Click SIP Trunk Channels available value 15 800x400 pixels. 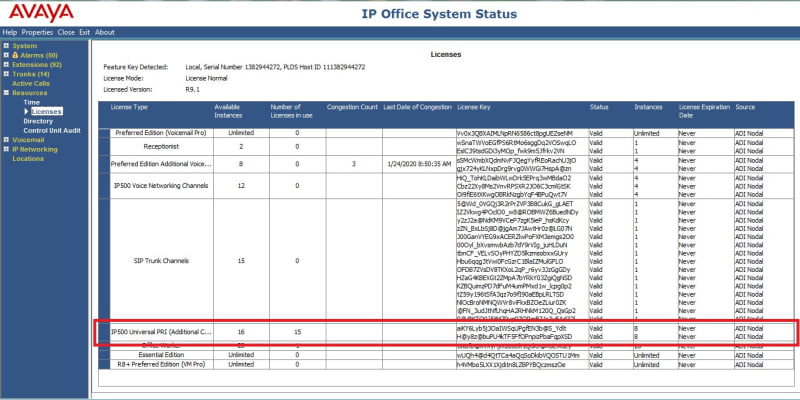(241, 261)
